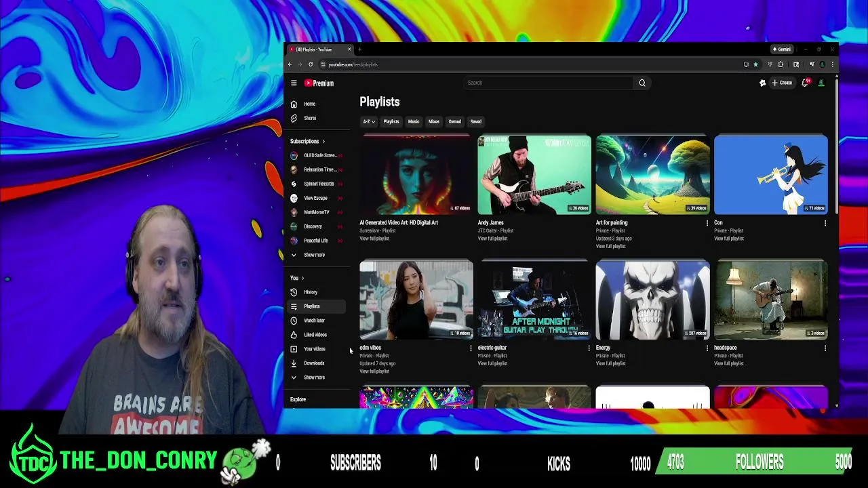Click the browser back arrow
The image size is (868, 488).
(x=290, y=64)
